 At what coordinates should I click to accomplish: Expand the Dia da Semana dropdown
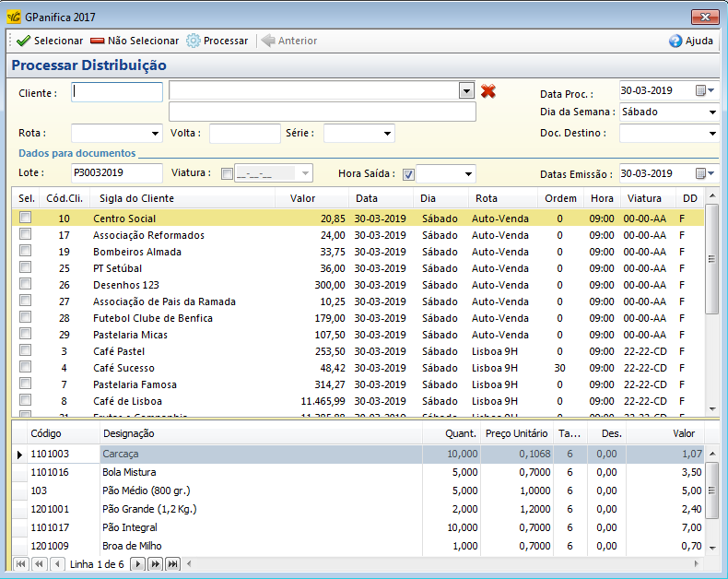coord(712,112)
